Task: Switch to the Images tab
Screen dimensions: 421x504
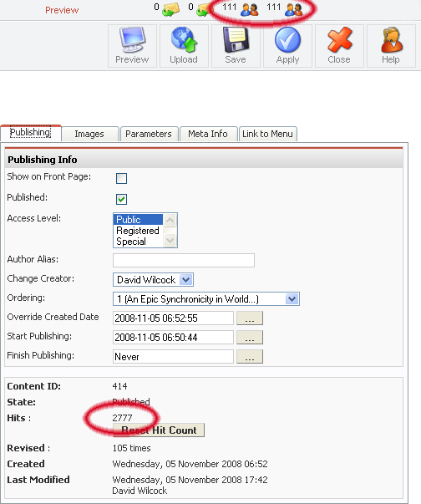Action: (x=89, y=134)
